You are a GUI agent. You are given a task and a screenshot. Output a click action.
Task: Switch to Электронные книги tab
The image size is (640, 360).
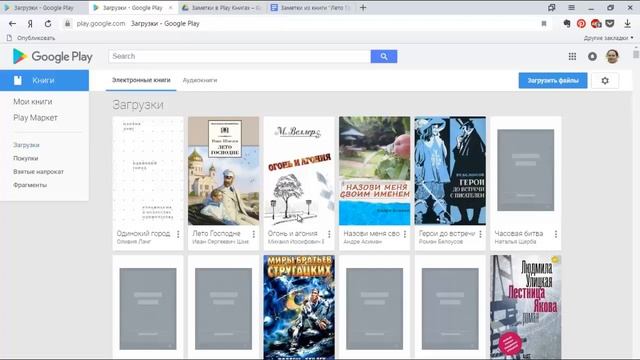(x=141, y=80)
